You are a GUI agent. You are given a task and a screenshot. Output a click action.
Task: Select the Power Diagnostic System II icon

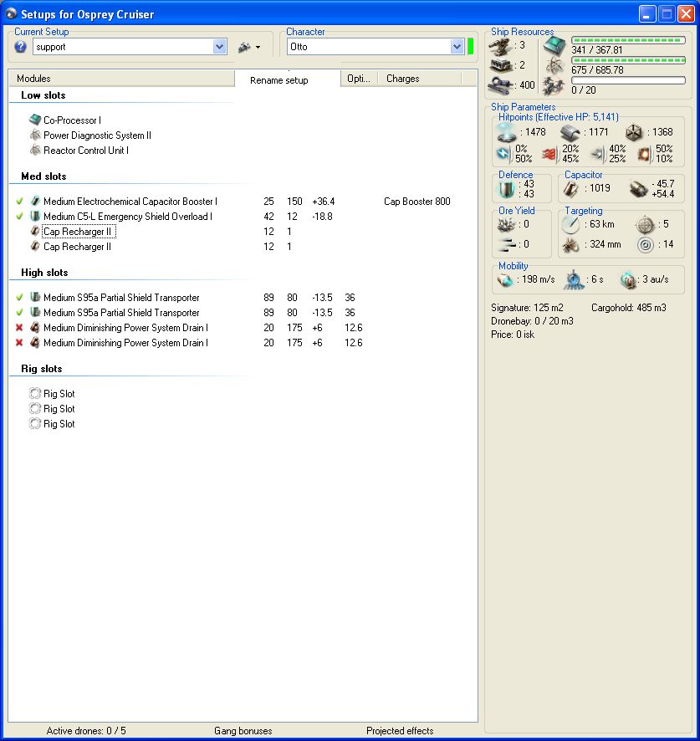[x=35, y=135]
